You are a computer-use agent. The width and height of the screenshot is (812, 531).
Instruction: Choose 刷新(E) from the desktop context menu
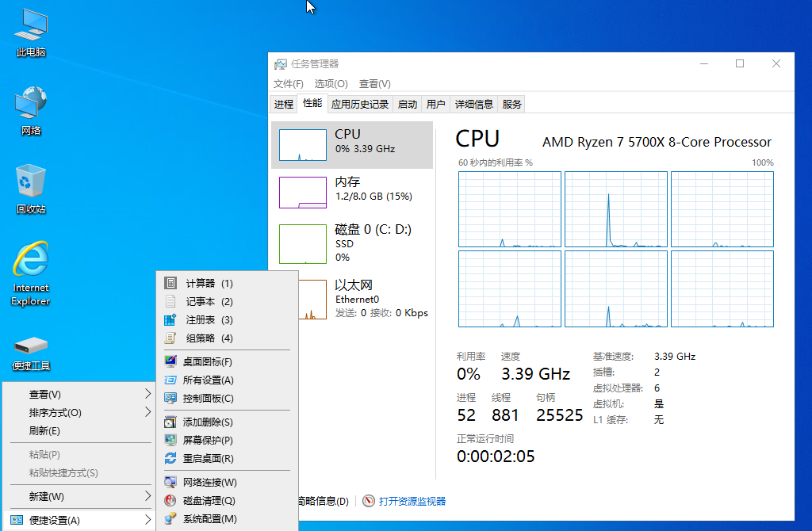tap(78, 430)
